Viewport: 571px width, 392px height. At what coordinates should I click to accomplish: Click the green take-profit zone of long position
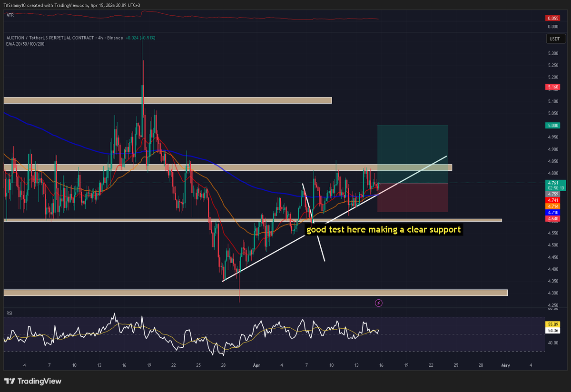click(413, 154)
